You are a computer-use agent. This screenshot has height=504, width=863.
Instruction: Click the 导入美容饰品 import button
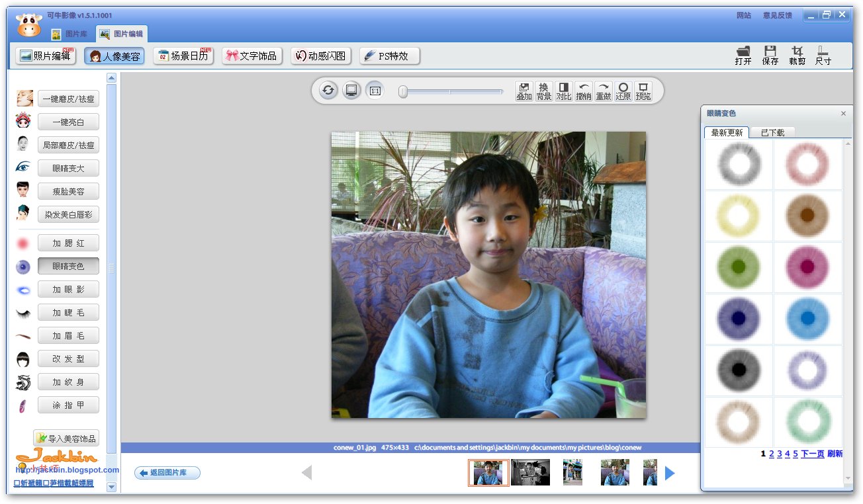(x=66, y=438)
